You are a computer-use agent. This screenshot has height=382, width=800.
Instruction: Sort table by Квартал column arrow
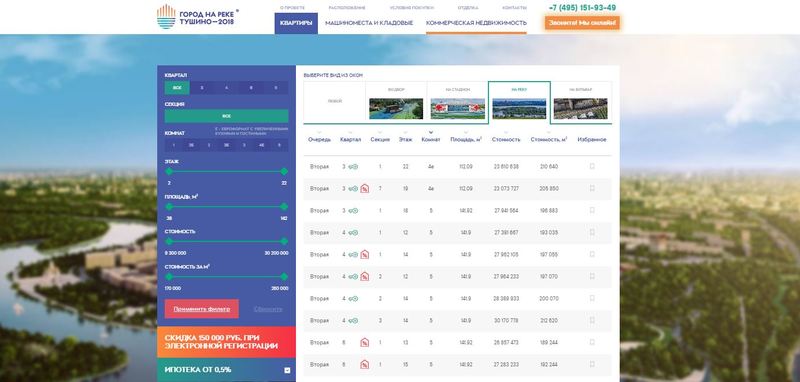[x=351, y=133]
